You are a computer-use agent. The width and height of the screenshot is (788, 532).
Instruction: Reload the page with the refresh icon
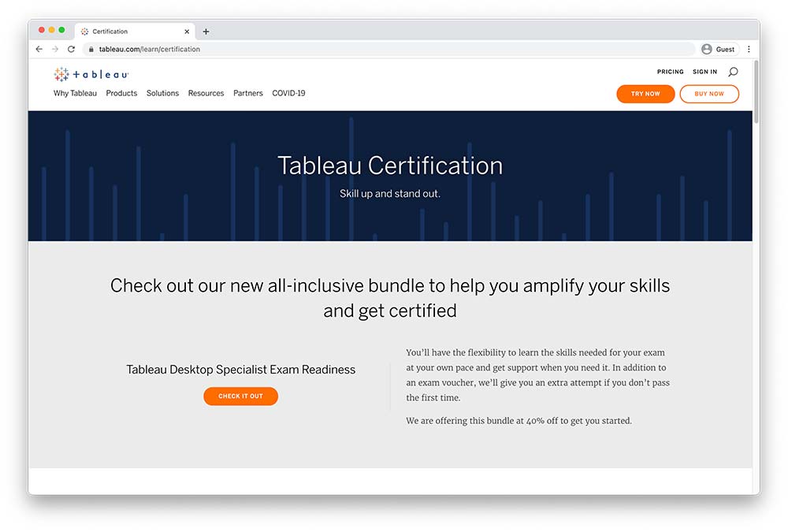pos(71,49)
